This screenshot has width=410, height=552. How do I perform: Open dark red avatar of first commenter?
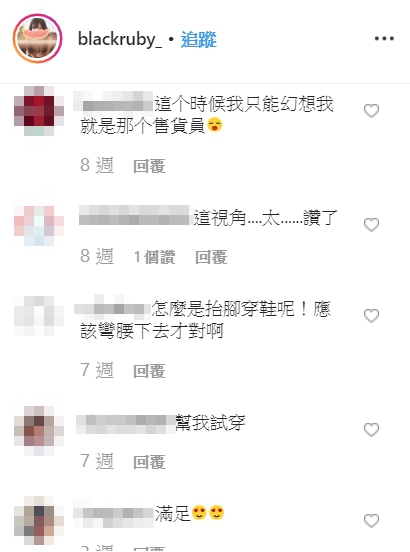[x=39, y=111]
